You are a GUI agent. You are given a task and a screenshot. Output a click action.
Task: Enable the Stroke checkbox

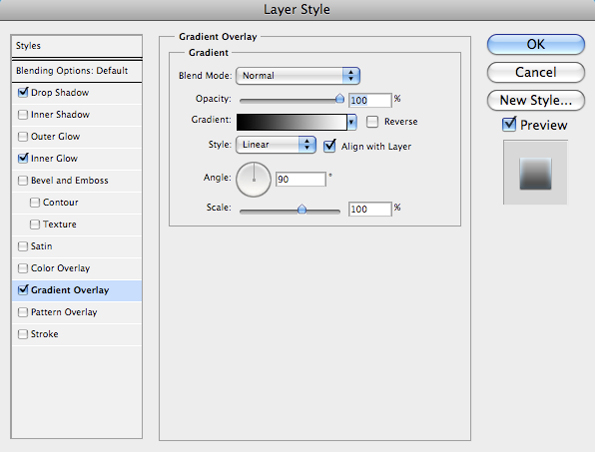pyautogui.click(x=23, y=334)
